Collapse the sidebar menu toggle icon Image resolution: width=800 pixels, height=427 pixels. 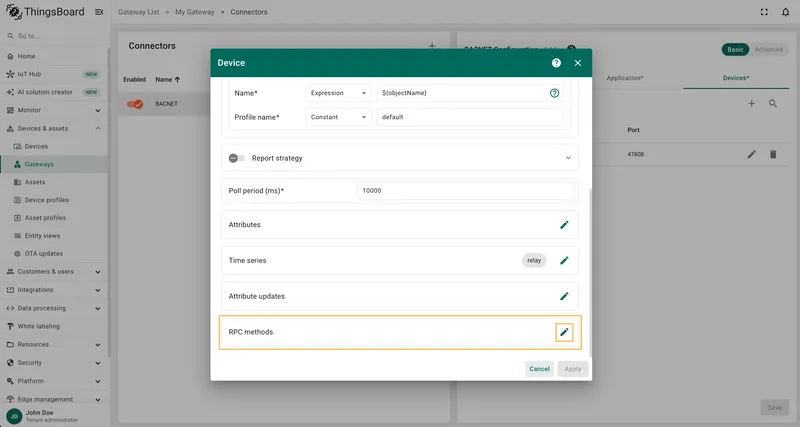point(99,12)
